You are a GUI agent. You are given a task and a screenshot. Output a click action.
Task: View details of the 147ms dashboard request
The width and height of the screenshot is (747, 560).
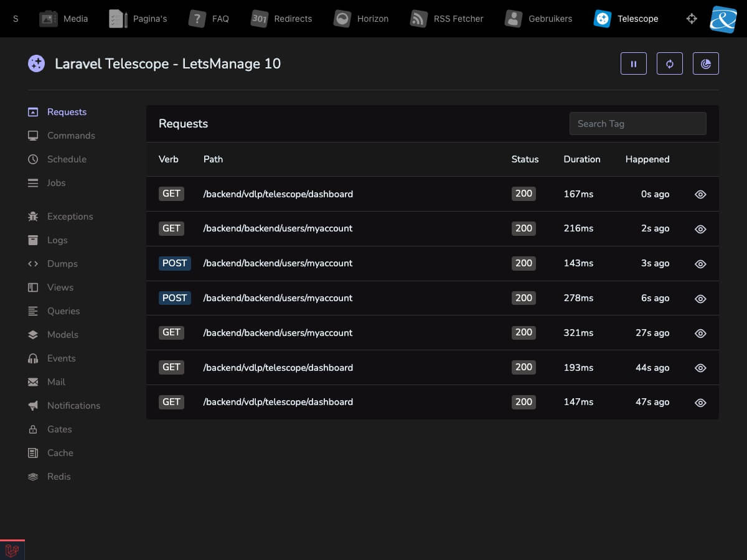[700, 403]
